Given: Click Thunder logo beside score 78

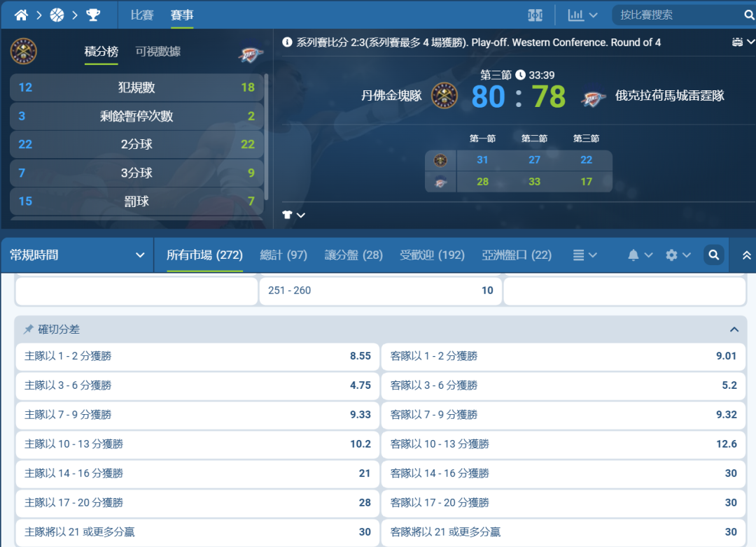Looking at the screenshot, I should tap(593, 99).
